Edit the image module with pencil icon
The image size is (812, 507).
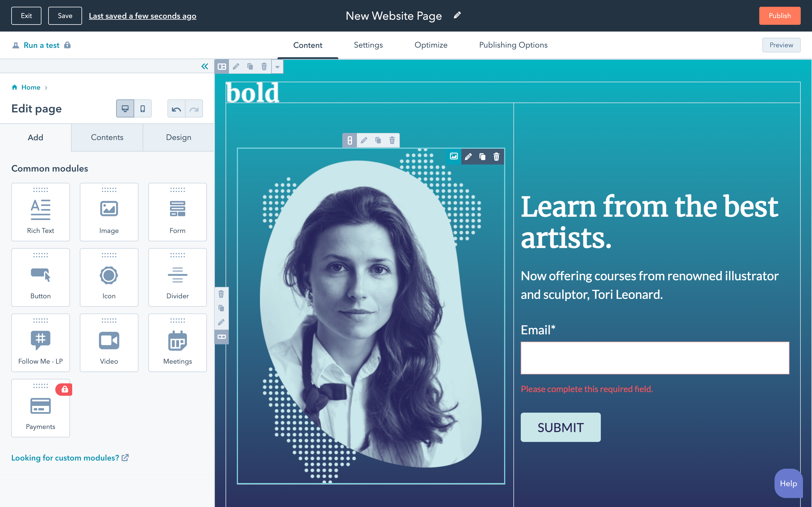(x=468, y=157)
